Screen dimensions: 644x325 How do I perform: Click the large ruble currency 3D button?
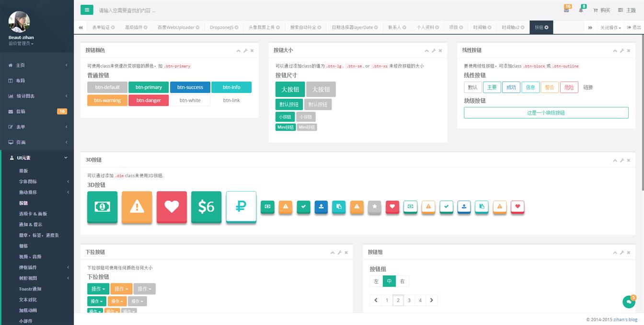pyautogui.click(x=241, y=207)
